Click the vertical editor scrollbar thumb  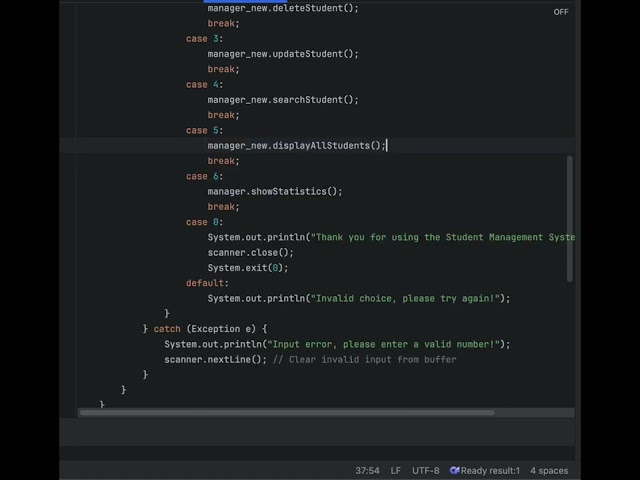570,218
